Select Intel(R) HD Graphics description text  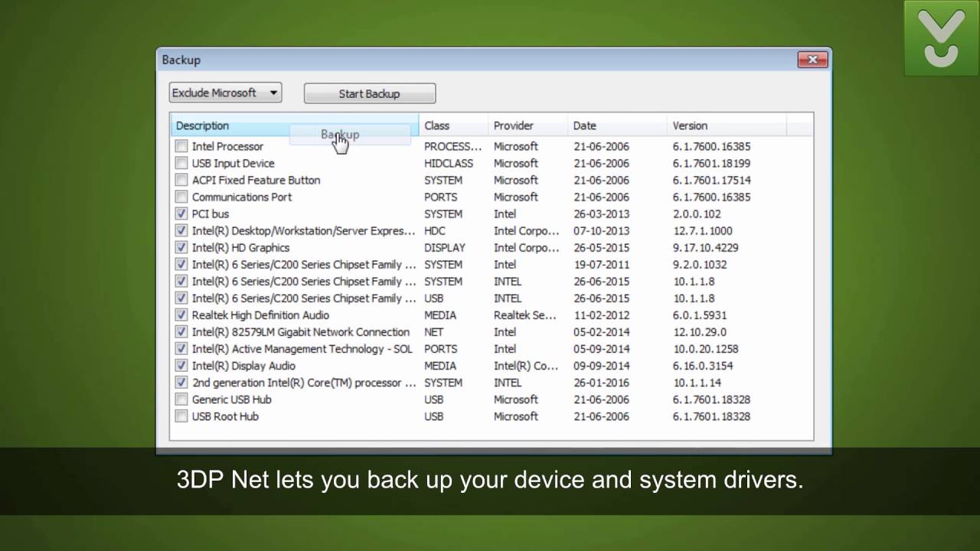point(240,247)
